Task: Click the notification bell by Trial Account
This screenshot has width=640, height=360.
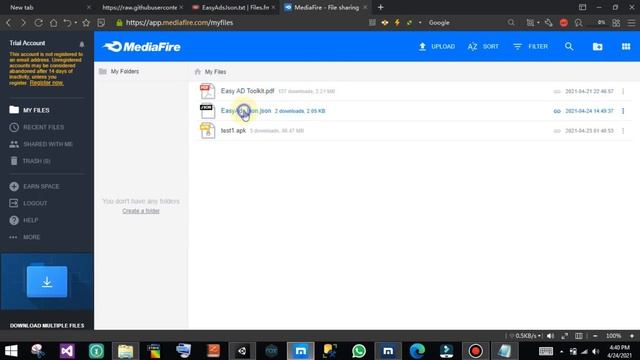Action: pos(82,44)
